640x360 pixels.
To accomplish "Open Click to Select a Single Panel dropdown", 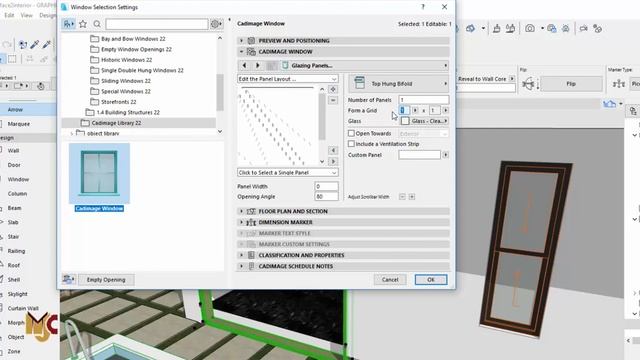I will (288, 173).
